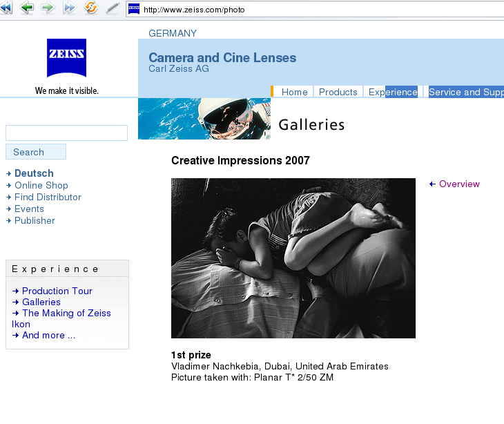This screenshot has width=504, height=424.
Task: Click the GERMANY country label
Action: [173, 33]
